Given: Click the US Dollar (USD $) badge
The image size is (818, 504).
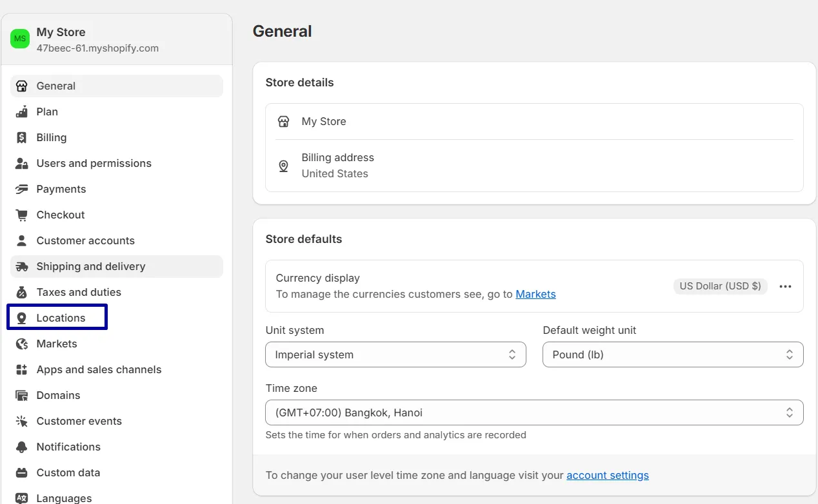Looking at the screenshot, I should [721, 286].
